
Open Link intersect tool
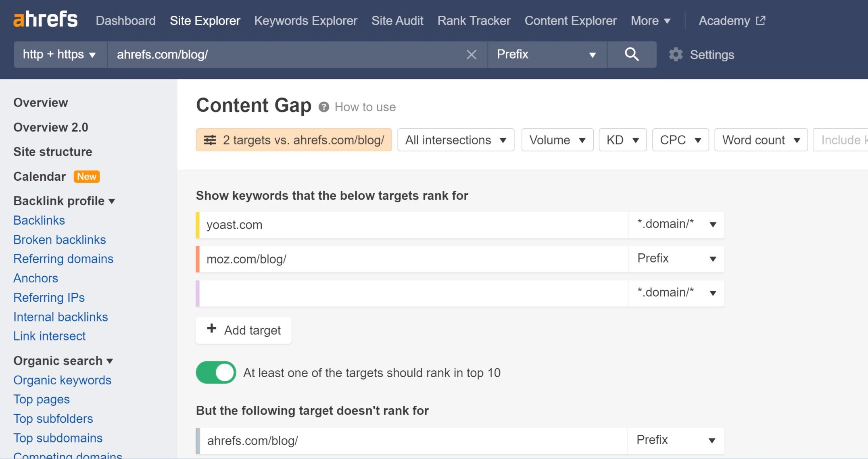coord(50,336)
